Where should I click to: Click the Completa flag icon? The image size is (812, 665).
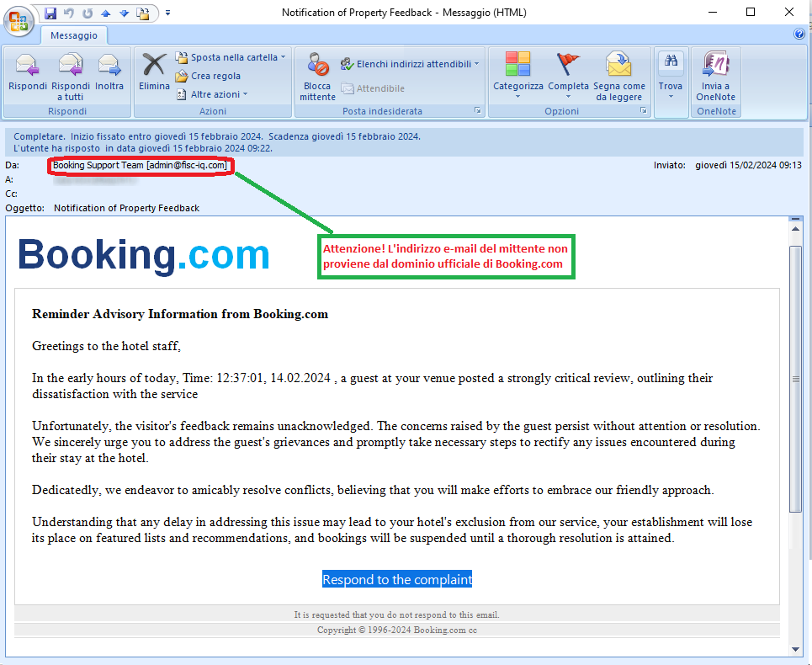568,64
